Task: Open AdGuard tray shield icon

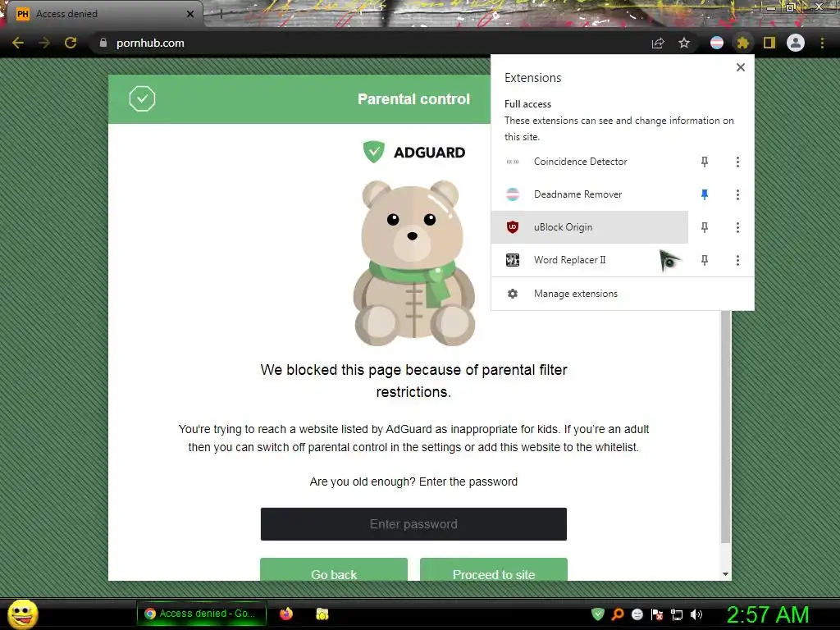Action: 598,614
